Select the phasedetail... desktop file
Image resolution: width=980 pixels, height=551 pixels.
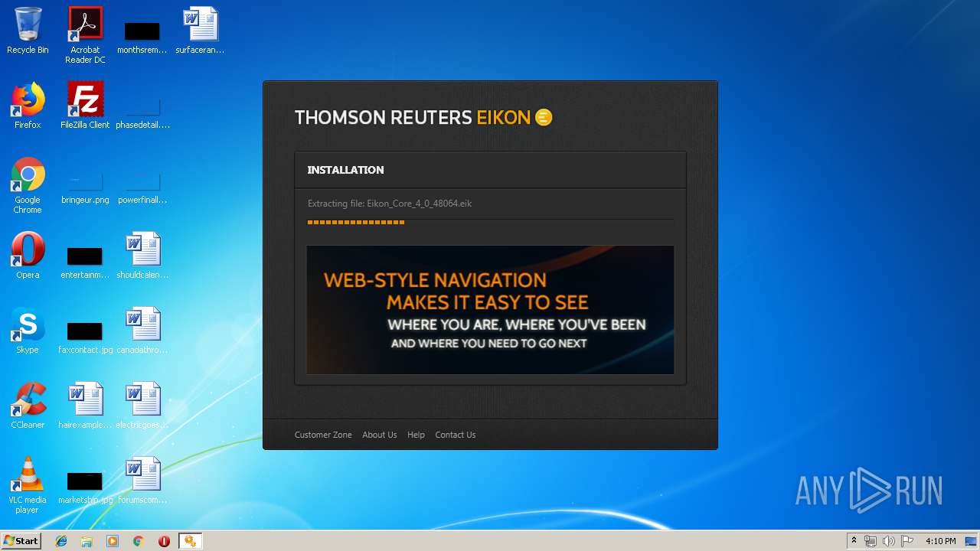[x=142, y=112]
